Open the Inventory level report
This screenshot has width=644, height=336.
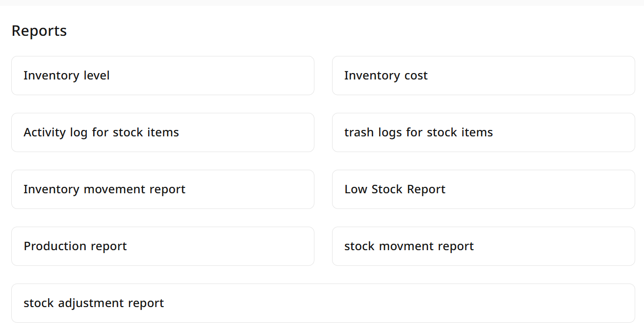pos(163,76)
